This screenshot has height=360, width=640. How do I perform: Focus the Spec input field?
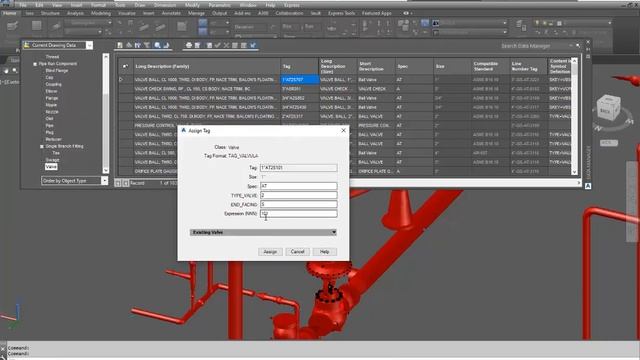click(298, 186)
